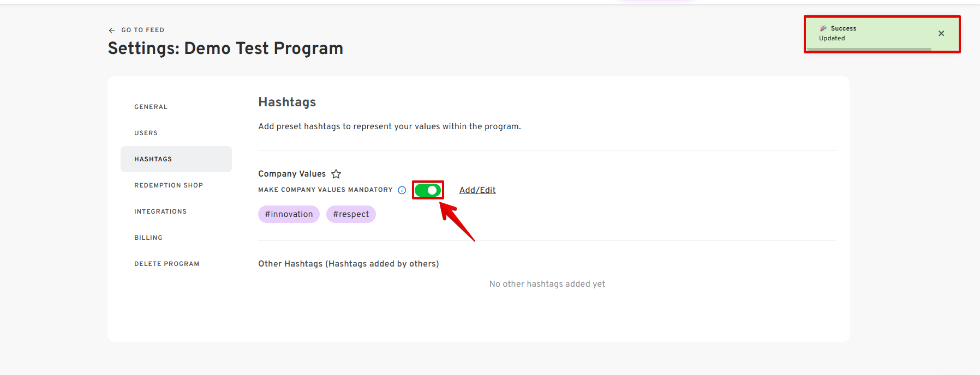Open the Users settings tab
The width and height of the screenshot is (980, 375).
(146, 133)
